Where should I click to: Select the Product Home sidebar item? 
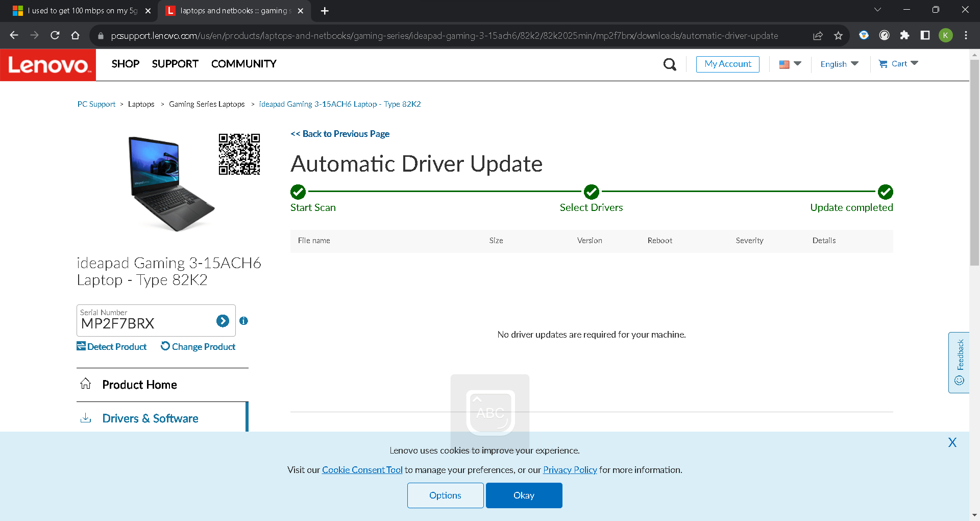pyautogui.click(x=162, y=385)
